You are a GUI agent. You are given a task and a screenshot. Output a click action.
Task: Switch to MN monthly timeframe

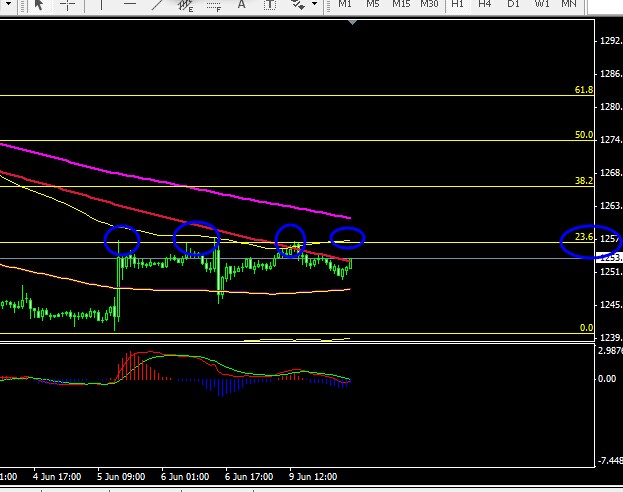[569, 4]
